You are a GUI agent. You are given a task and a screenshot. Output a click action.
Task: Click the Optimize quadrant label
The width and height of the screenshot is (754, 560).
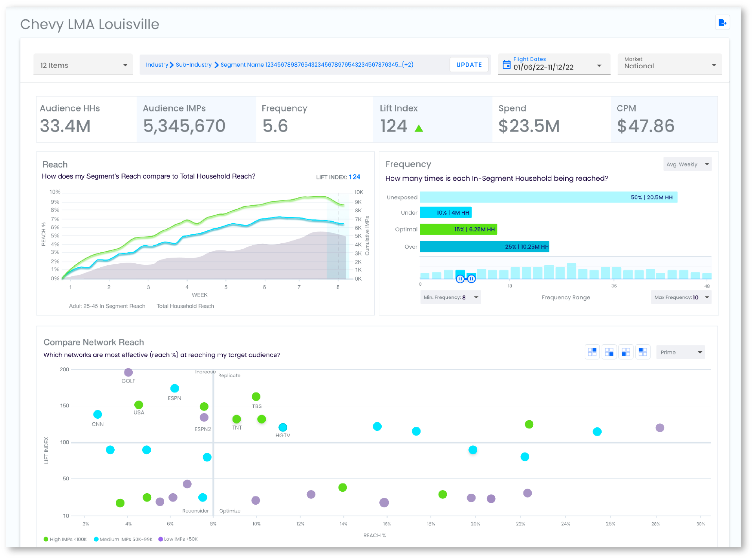tap(230, 511)
